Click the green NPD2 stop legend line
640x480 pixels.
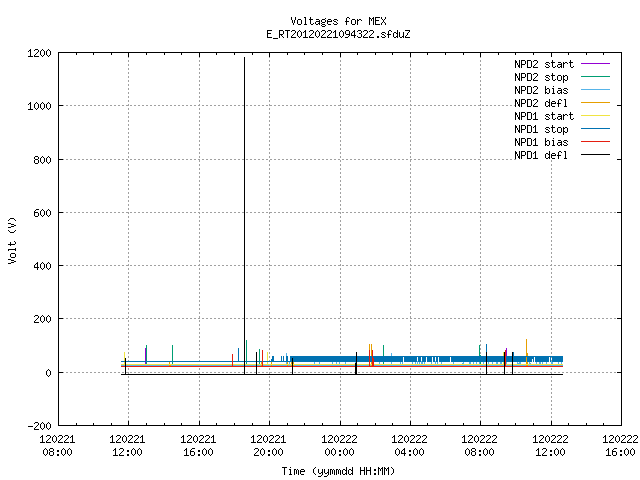click(595, 77)
